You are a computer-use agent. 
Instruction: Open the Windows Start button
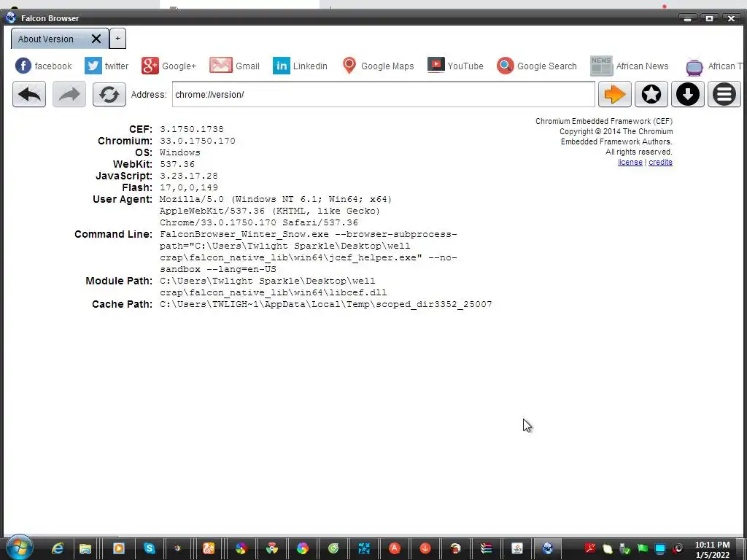tap(20, 548)
